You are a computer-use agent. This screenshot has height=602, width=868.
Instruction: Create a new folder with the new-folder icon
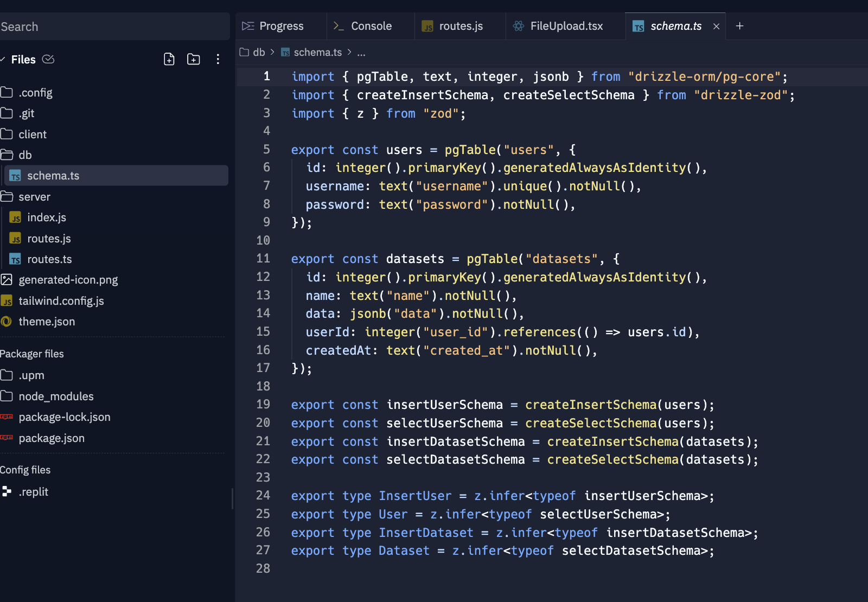click(x=194, y=59)
